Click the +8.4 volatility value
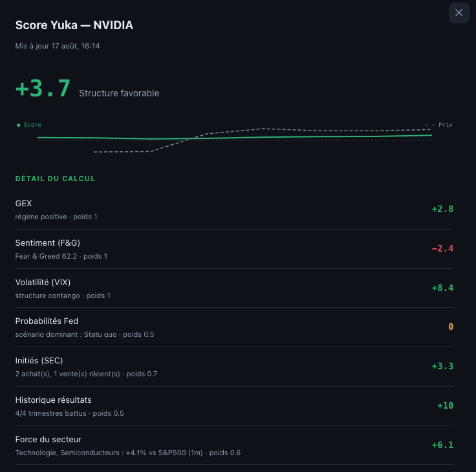This screenshot has width=476, height=472. click(442, 288)
